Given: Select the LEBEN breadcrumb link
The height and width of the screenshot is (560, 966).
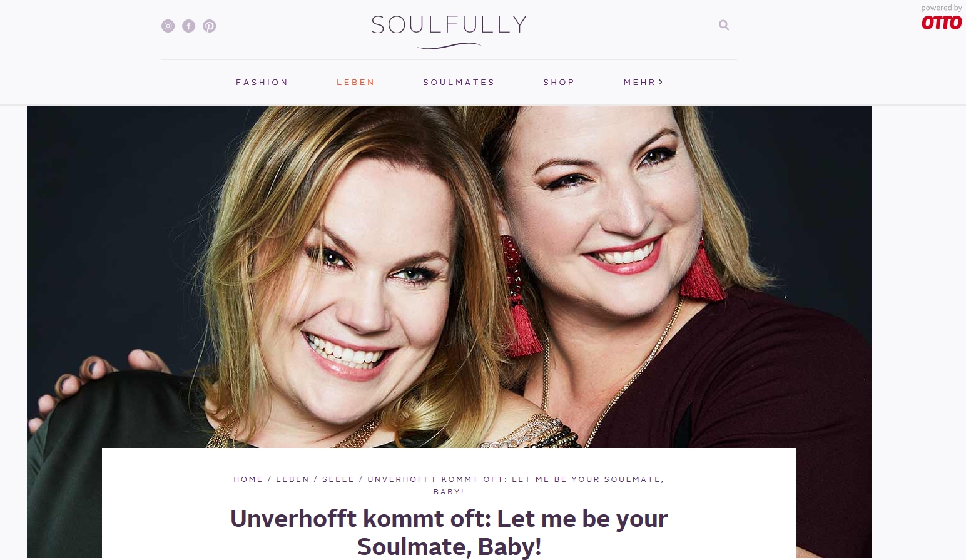Looking at the screenshot, I should pyautogui.click(x=293, y=479).
